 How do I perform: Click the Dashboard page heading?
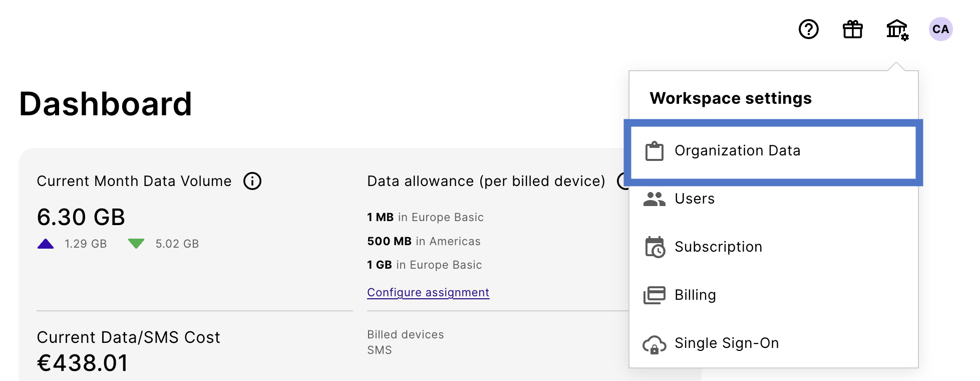point(106,104)
